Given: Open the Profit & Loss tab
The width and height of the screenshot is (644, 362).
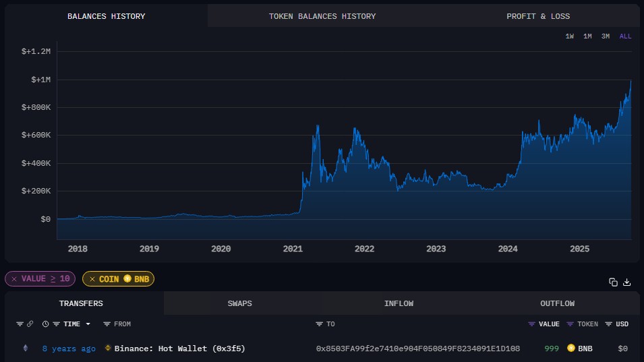Looking at the screenshot, I should pyautogui.click(x=538, y=16).
